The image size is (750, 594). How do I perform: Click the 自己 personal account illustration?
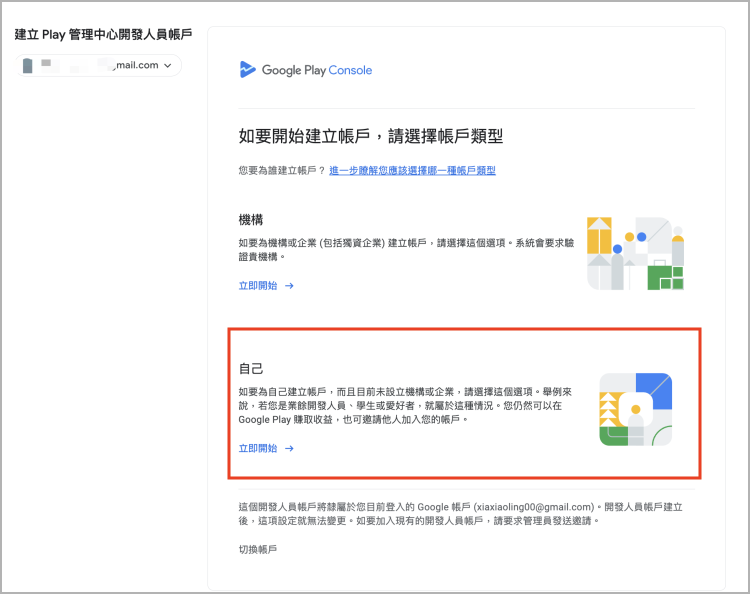point(636,409)
